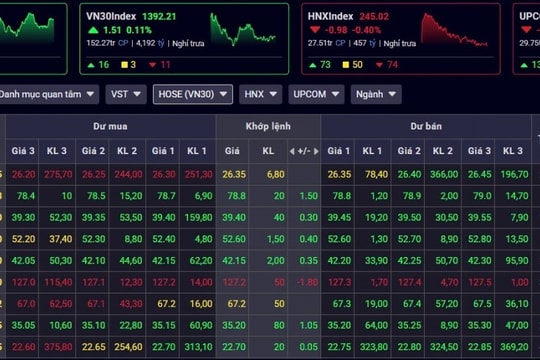The width and height of the screenshot is (540, 360).
Task: Expand the VST dropdown
Action: pyautogui.click(x=126, y=94)
